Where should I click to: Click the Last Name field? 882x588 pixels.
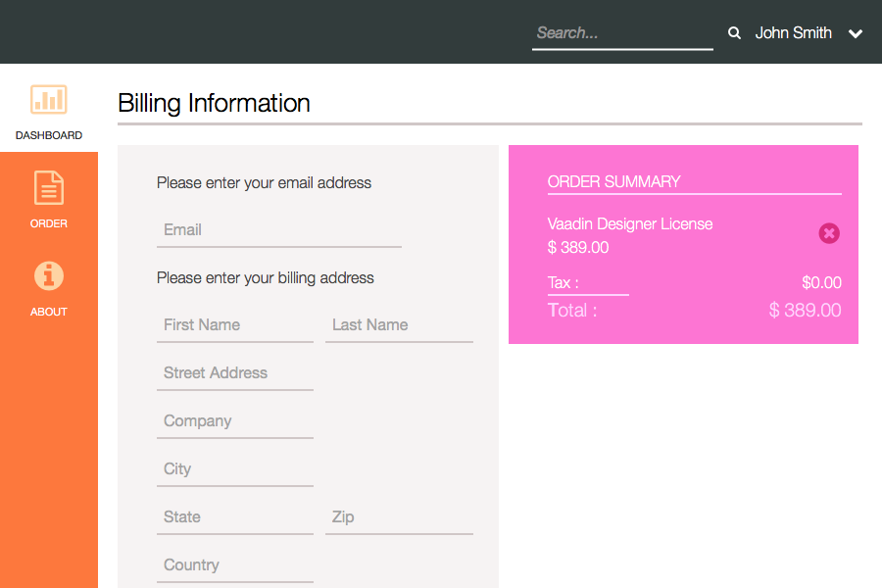click(x=399, y=325)
